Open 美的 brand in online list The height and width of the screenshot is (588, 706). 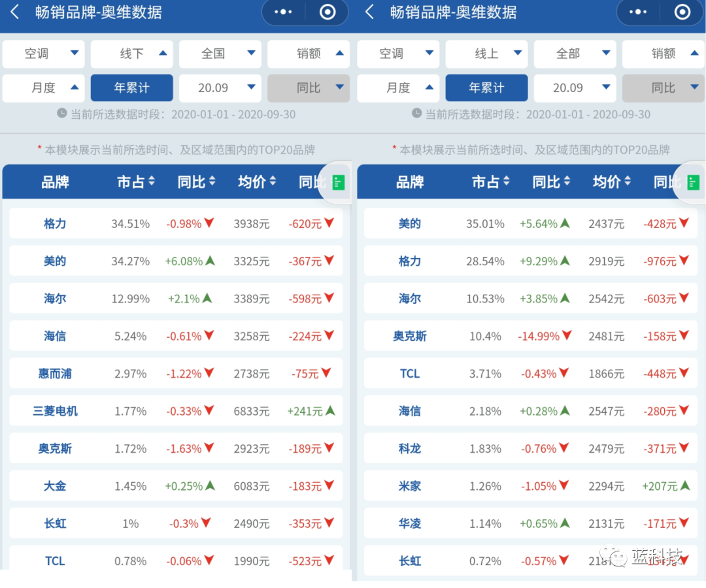(410, 223)
